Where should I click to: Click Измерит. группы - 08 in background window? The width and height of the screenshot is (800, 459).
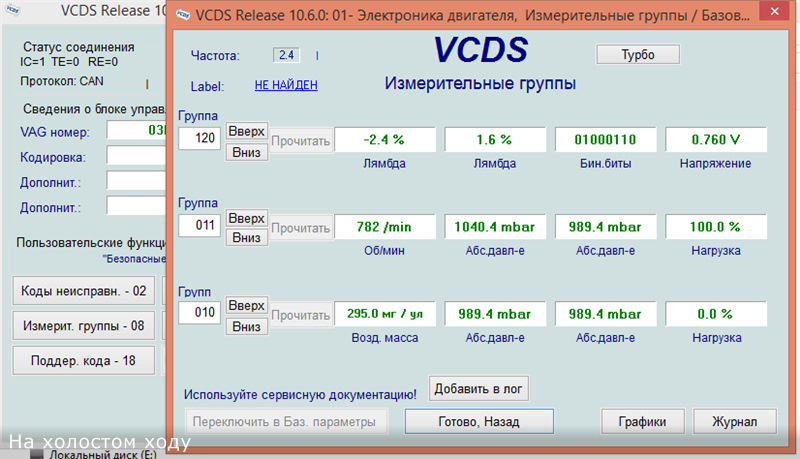(84, 325)
